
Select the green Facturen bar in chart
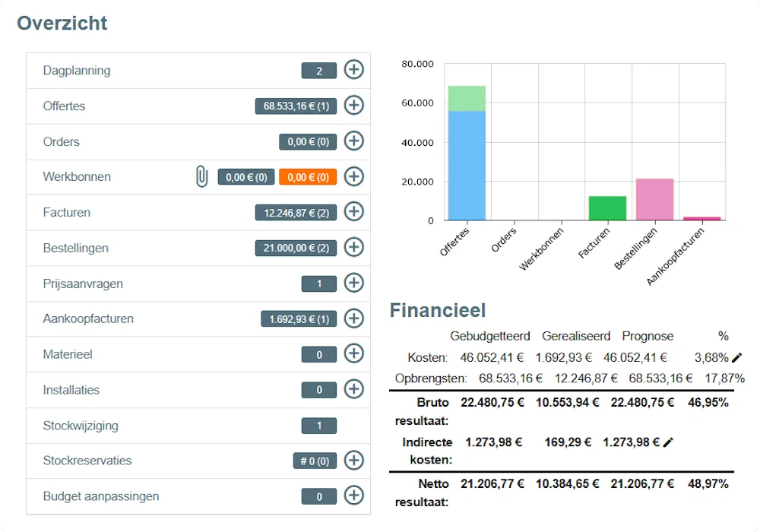tap(607, 208)
